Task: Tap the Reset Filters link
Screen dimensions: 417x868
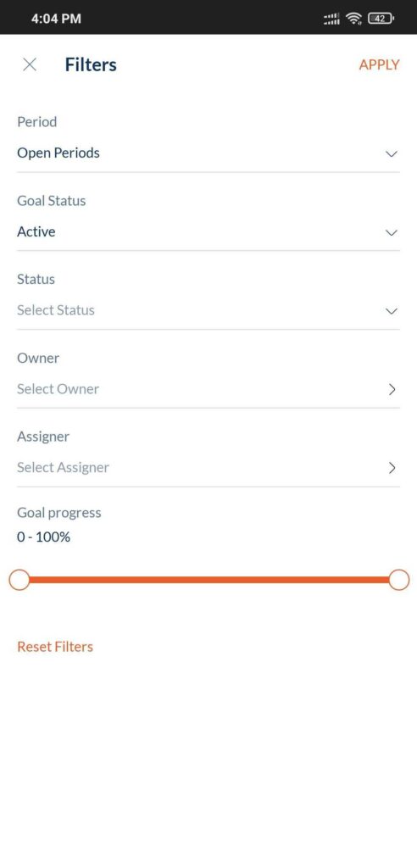Action: 55,647
